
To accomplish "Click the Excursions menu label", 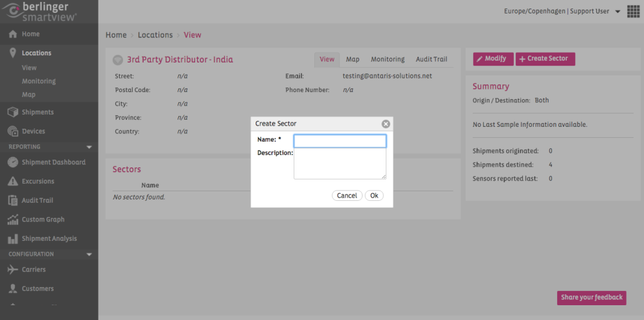I will (38, 181).
